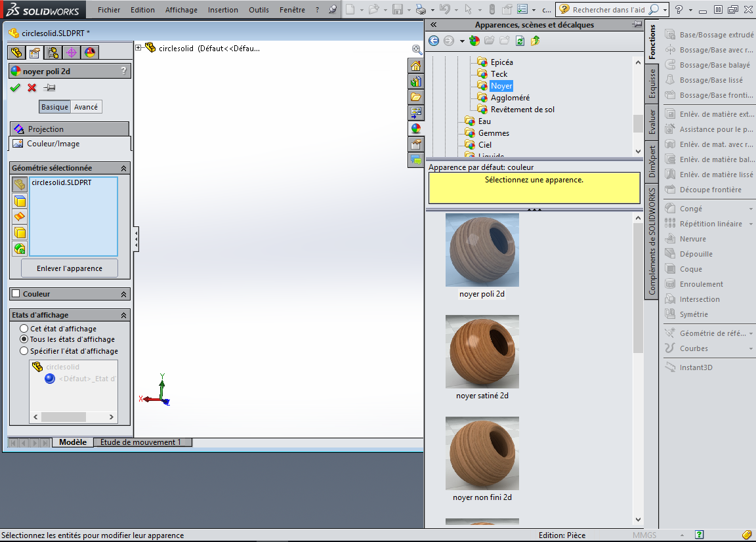This screenshot has height=542, width=756.
Task: Confirm appearance with green checkmark
Action: coord(16,88)
